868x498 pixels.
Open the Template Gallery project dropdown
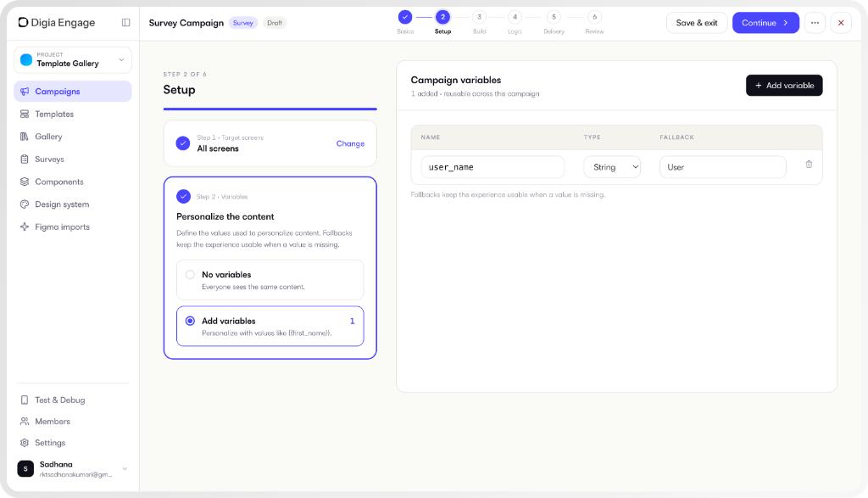point(73,60)
